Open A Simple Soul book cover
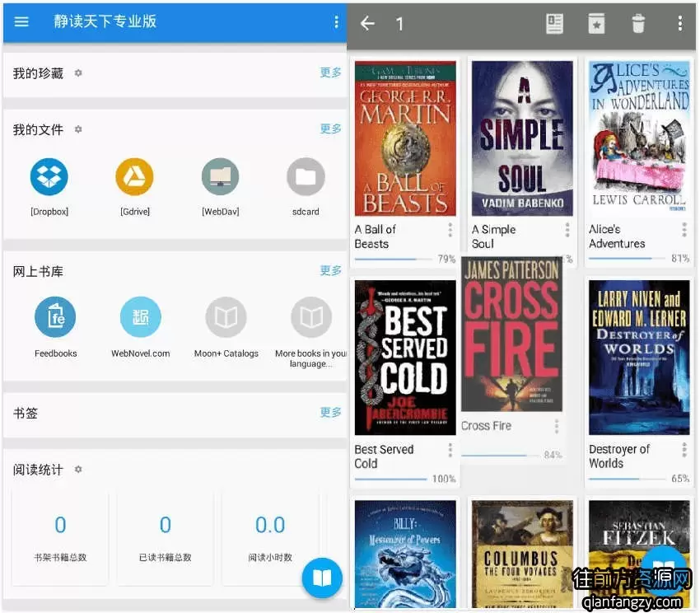The height and width of the screenshot is (613, 700). 522,138
